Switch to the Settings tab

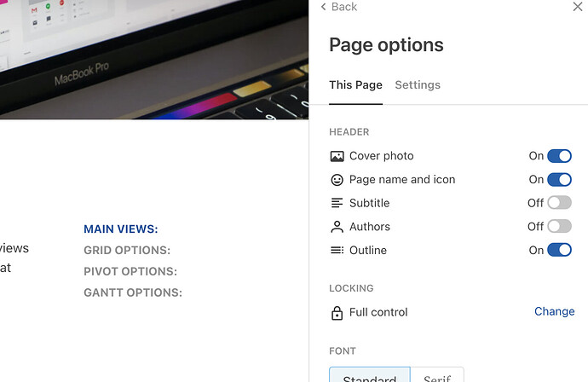click(418, 85)
